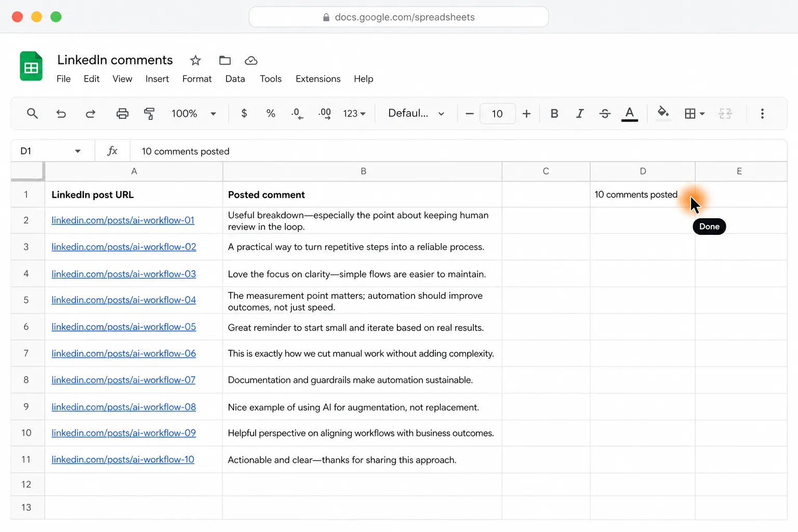Open the ai-workflow-02 LinkedIn link

coord(124,247)
